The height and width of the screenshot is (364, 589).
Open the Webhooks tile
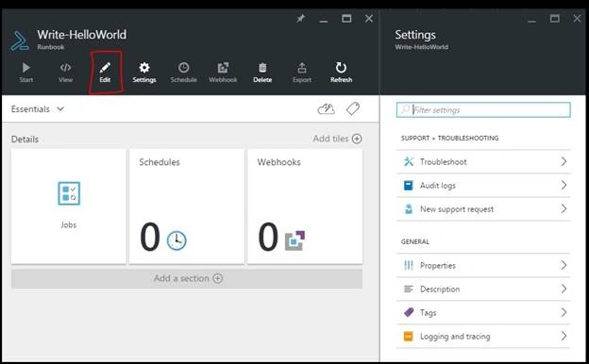click(x=305, y=207)
